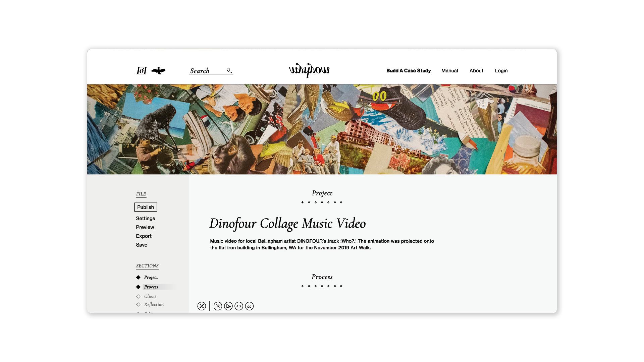644x362 pixels.
Task: Click the Project section heading
Action: (x=322, y=193)
